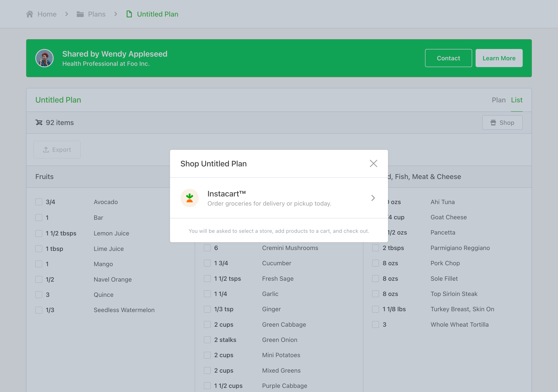Click the upload icon on Export button
558x392 pixels.
coord(46,150)
